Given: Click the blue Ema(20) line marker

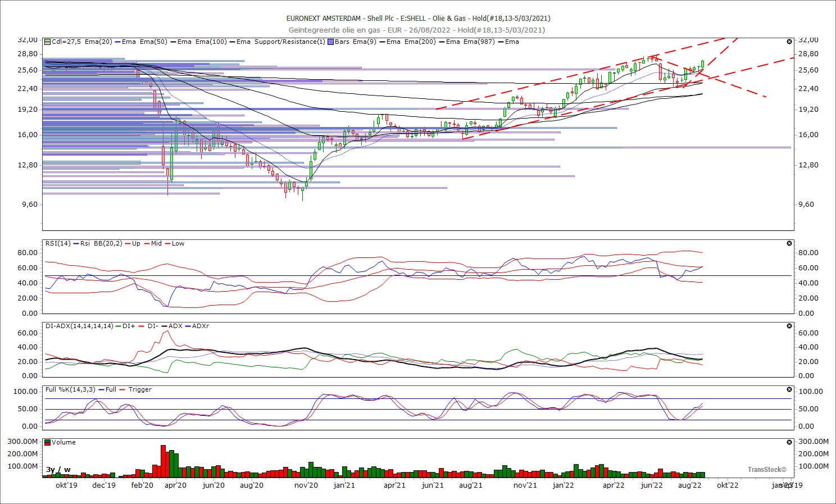Looking at the screenshot, I should pos(117,42).
